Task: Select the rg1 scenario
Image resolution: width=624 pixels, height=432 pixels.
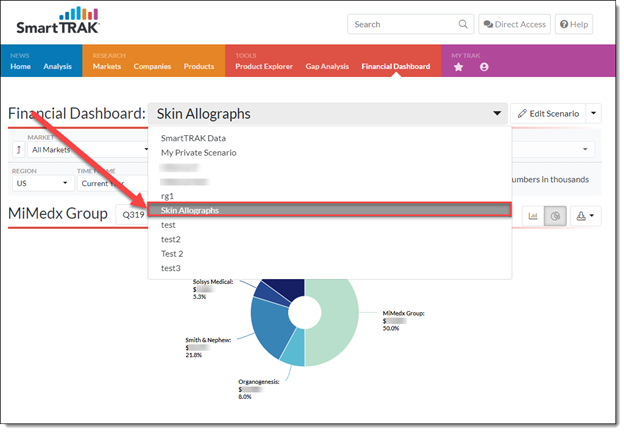Action: [x=330, y=196]
